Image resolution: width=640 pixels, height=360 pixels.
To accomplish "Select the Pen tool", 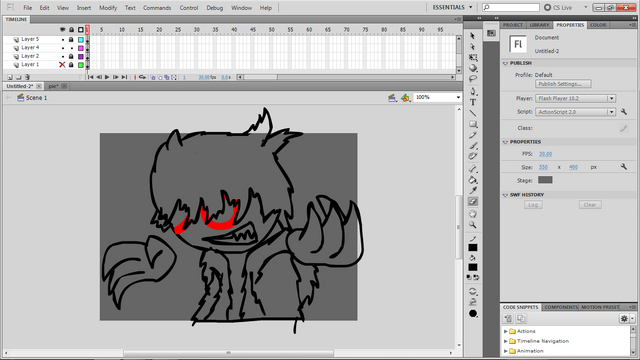I will [x=473, y=91].
